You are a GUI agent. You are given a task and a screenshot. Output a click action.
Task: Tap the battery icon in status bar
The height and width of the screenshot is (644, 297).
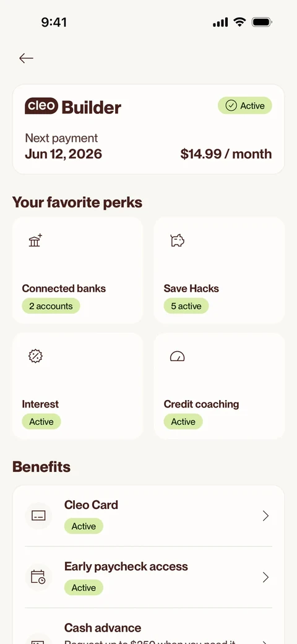tap(262, 22)
